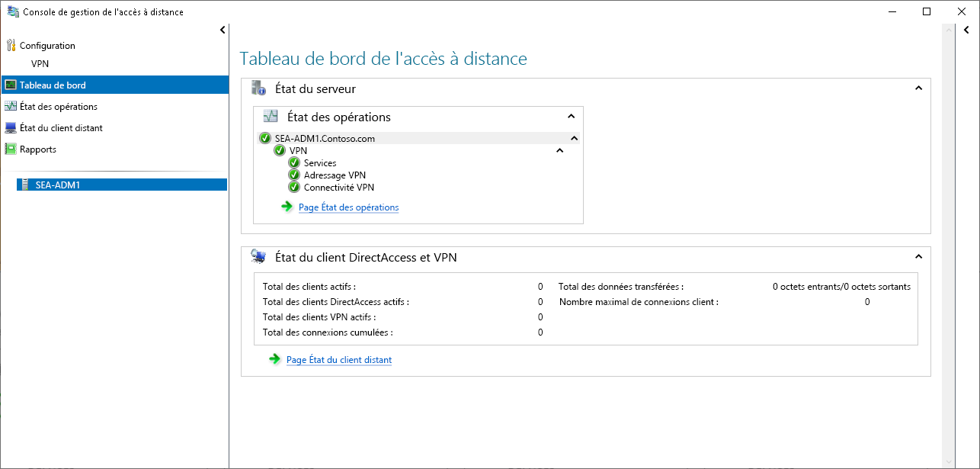Screen dimensions: 980x469
Task: Collapse the État du serveur section
Action: (x=918, y=88)
